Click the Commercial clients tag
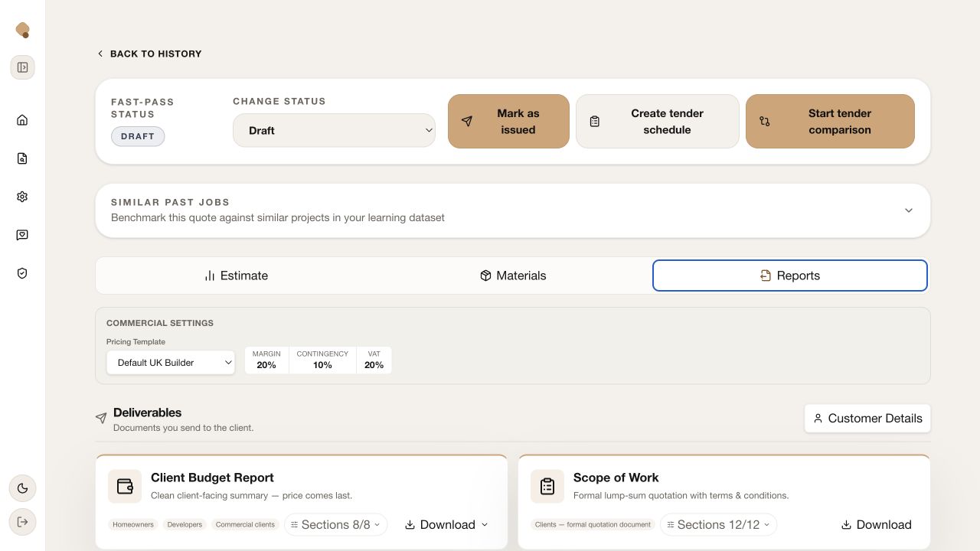 pyautogui.click(x=245, y=525)
